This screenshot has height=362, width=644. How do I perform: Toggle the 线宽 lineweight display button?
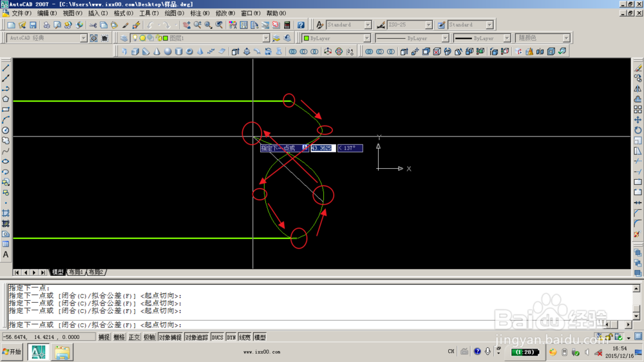click(x=245, y=338)
